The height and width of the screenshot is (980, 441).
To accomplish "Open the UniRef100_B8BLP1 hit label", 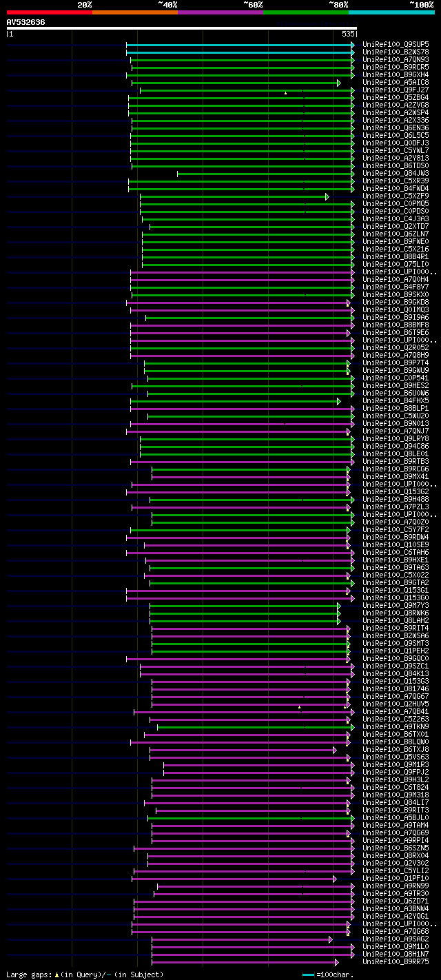I will tap(396, 408).
